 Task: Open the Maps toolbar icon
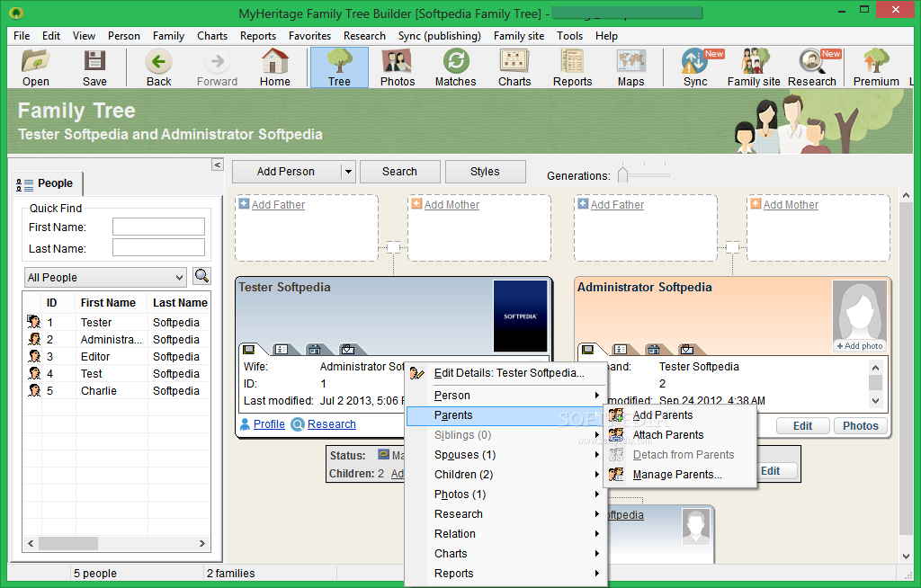(630, 62)
